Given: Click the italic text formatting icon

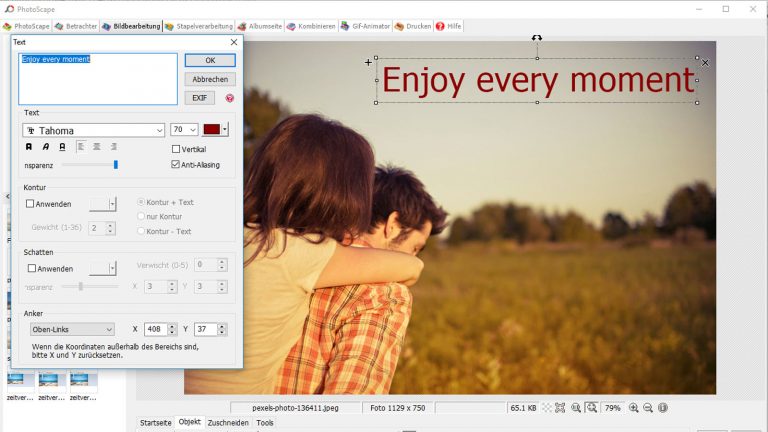Looking at the screenshot, I should 45,146.
